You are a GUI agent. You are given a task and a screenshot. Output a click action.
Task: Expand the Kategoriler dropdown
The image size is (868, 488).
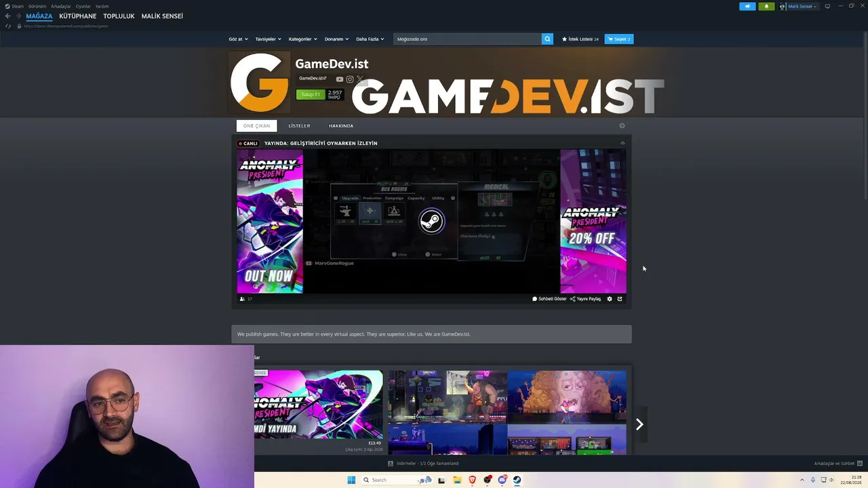302,39
